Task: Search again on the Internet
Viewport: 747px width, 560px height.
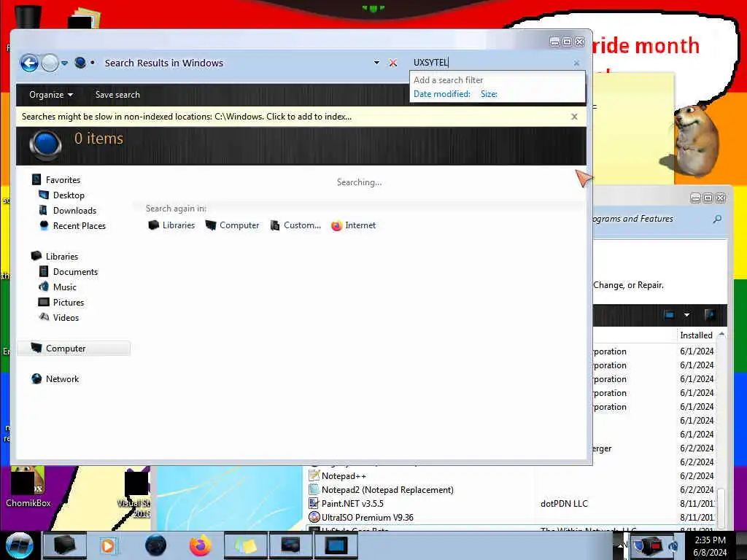Action: point(353,225)
